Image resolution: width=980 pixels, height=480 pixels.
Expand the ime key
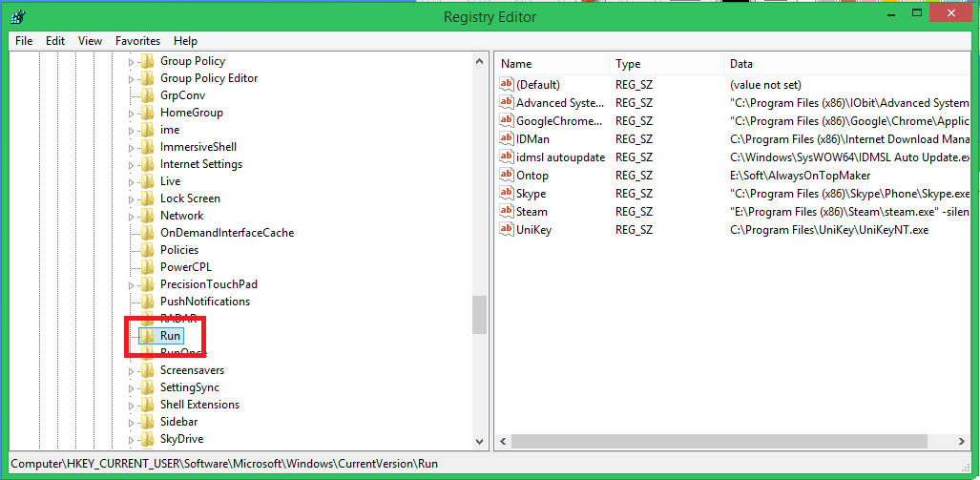(131, 131)
